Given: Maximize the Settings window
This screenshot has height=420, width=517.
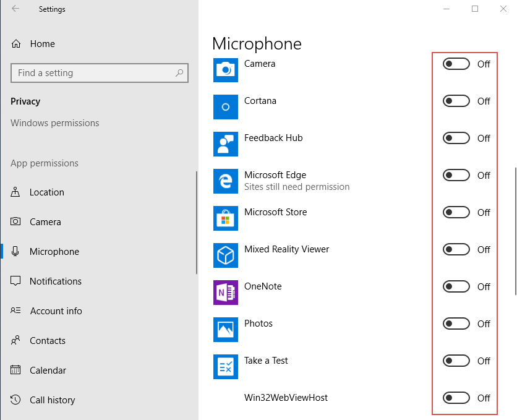Looking at the screenshot, I should coord(475,9).
